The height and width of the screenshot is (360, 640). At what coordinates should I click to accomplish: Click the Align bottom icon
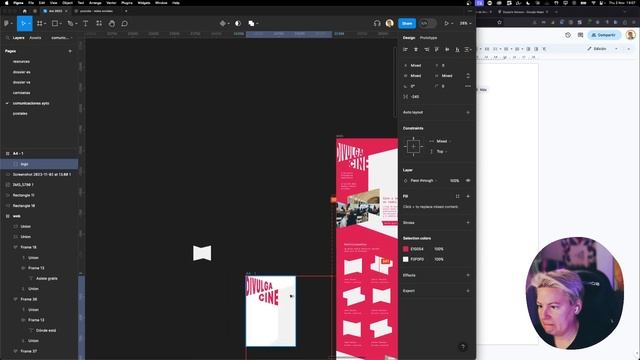pos(458,50)
